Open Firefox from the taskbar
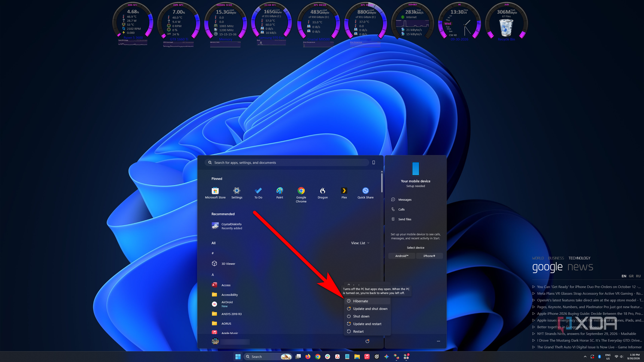Image resolution: width=644 pixels, height=362 pixels. click(x=308, y=356)
